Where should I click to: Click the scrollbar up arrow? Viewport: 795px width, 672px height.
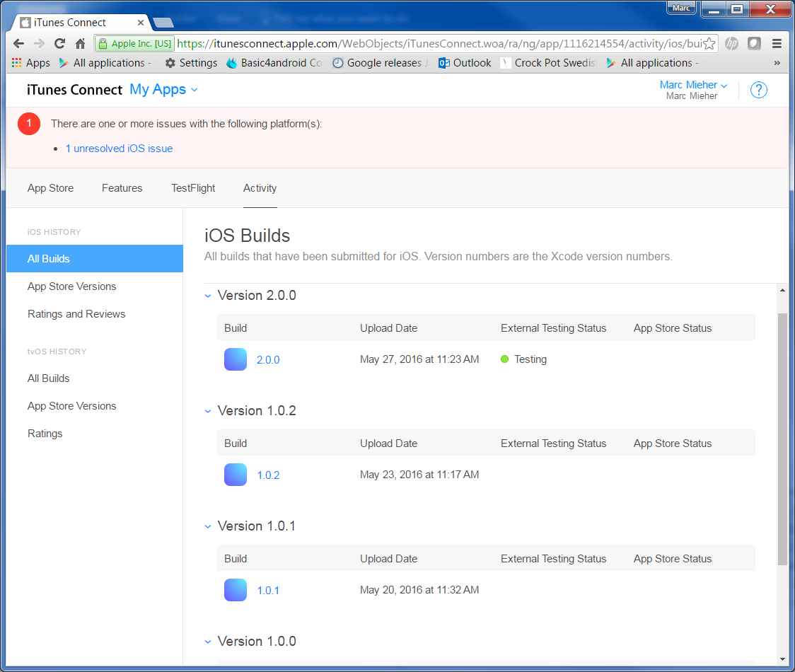click(782, 290)
